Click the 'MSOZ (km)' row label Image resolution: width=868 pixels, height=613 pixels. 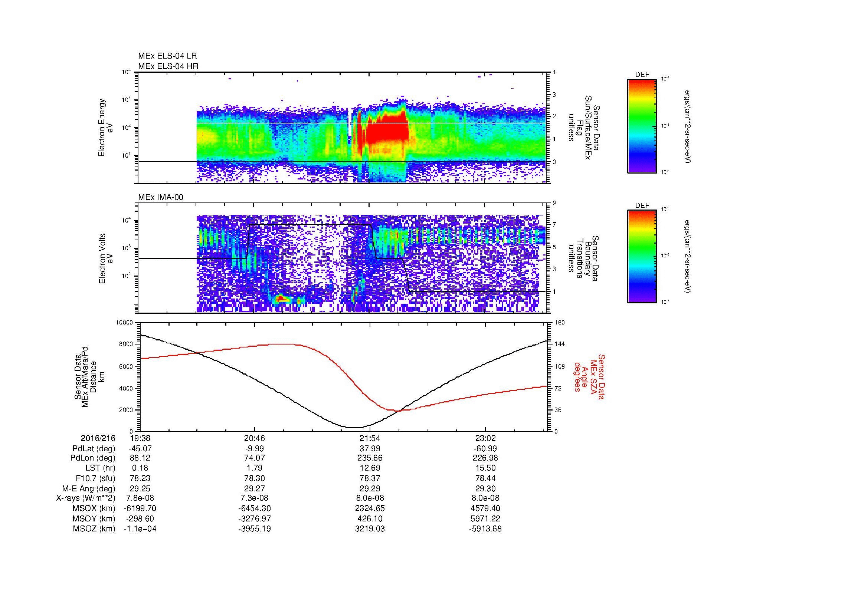(94, 529)
